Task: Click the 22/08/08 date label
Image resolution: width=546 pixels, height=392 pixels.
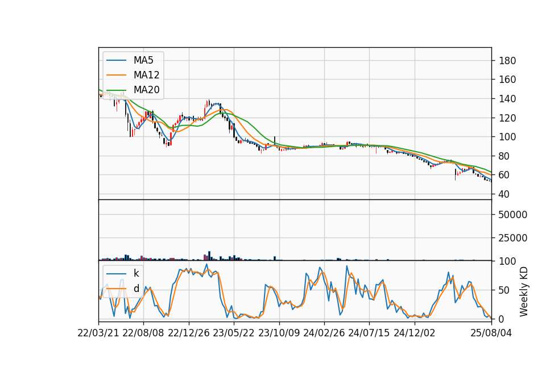Action: [143, 333]
